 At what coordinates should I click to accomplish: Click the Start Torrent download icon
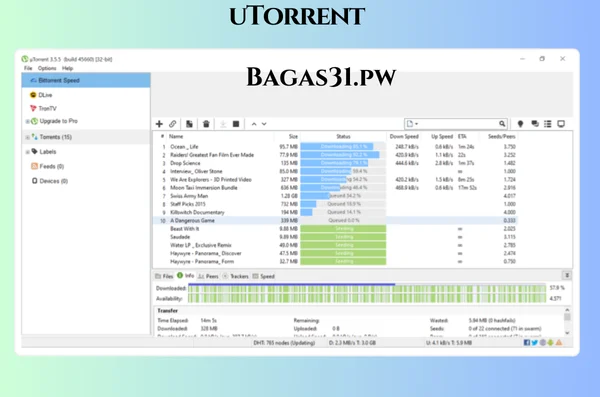(x=223, y=124)
